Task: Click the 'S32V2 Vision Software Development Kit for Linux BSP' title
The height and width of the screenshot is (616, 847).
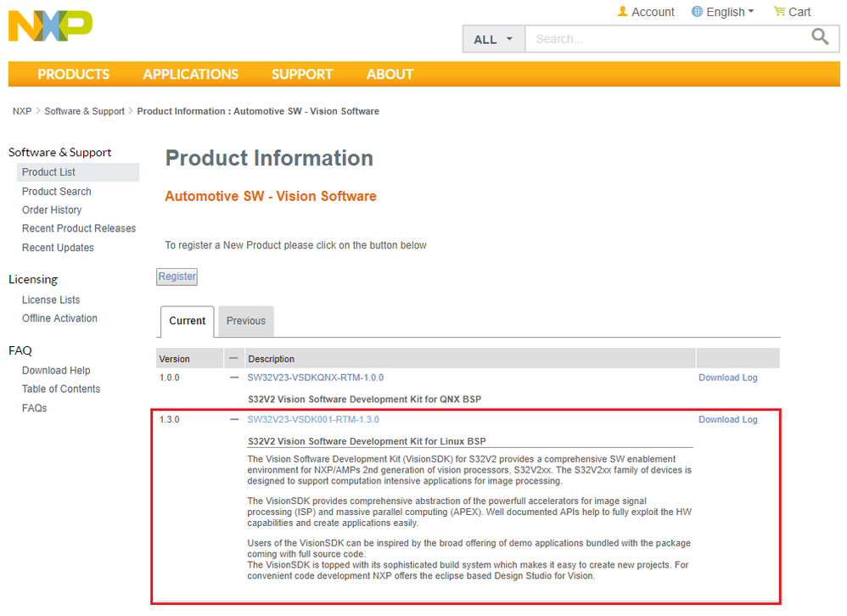Action: point(367,441)
